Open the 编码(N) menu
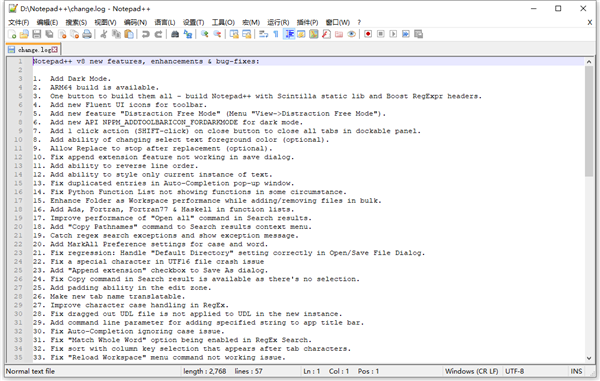 (135, 23)
